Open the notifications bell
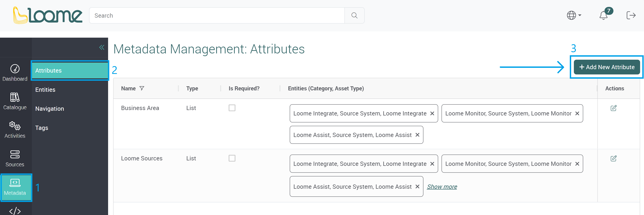This screenshot has height=215, width=644. [x=604, y=16]
